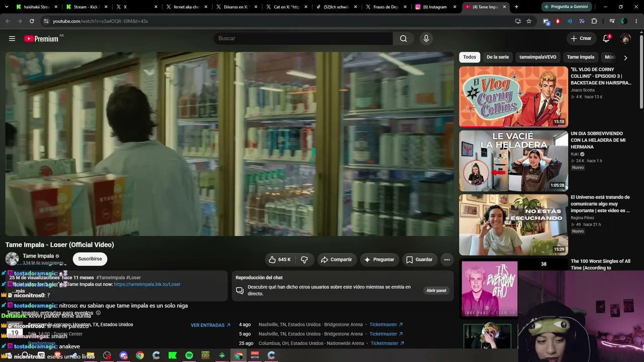Open Spotify from the taskbar
This screenshot has width=644, height=362.
point(189,355)
